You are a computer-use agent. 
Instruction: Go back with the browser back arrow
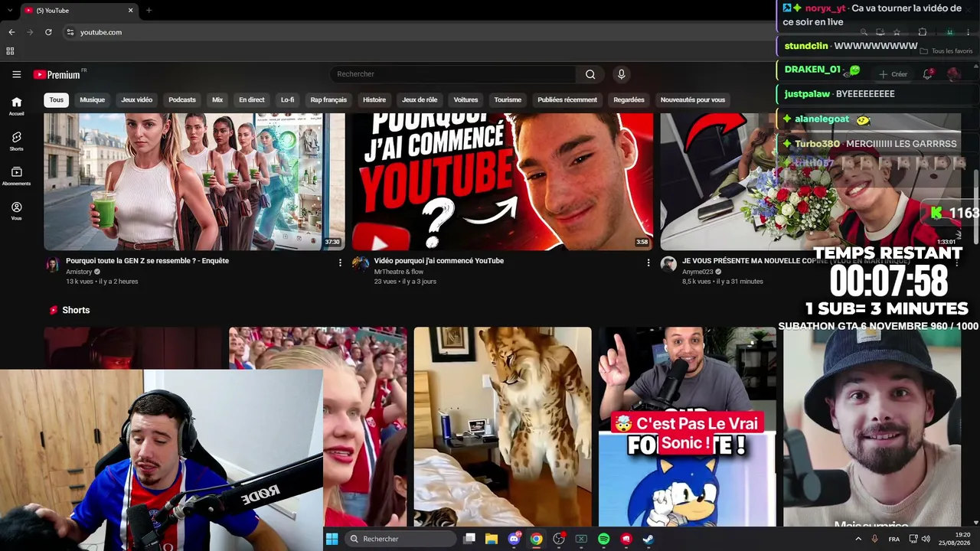click(x=11, y=32)
